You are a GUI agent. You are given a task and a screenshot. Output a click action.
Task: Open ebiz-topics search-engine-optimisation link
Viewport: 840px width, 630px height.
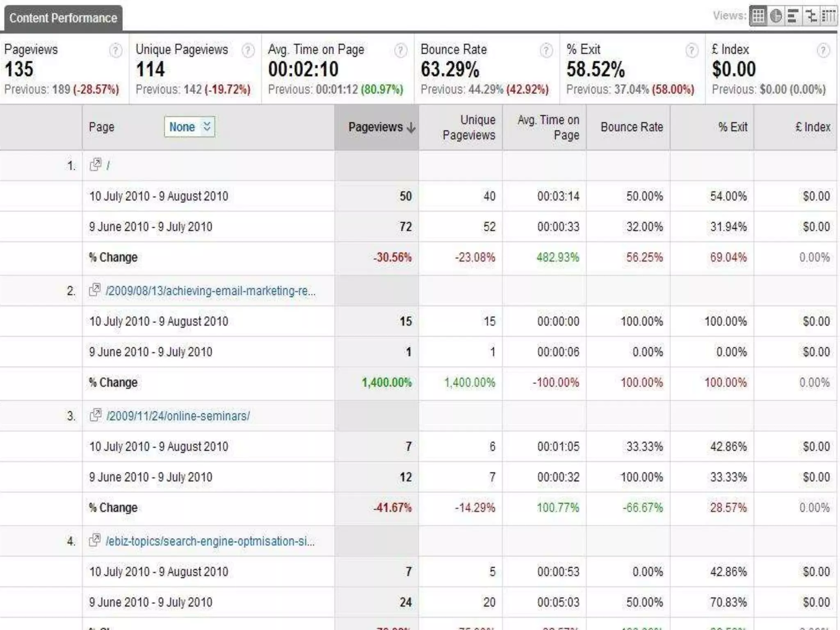pyautogui.click(x=210, y=541)
